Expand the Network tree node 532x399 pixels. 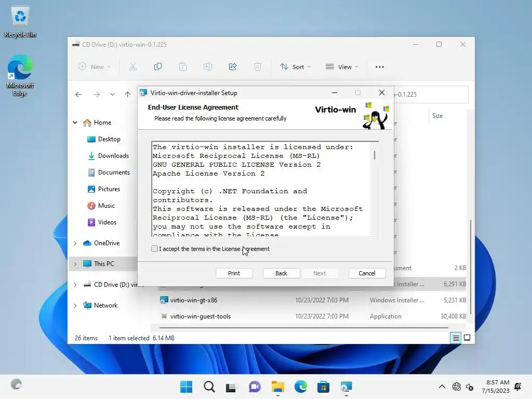click(75, 305)
